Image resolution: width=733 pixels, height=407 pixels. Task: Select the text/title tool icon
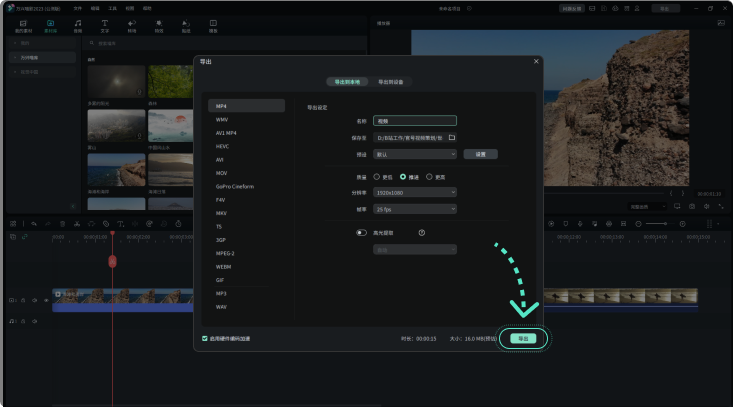(105, 25)
